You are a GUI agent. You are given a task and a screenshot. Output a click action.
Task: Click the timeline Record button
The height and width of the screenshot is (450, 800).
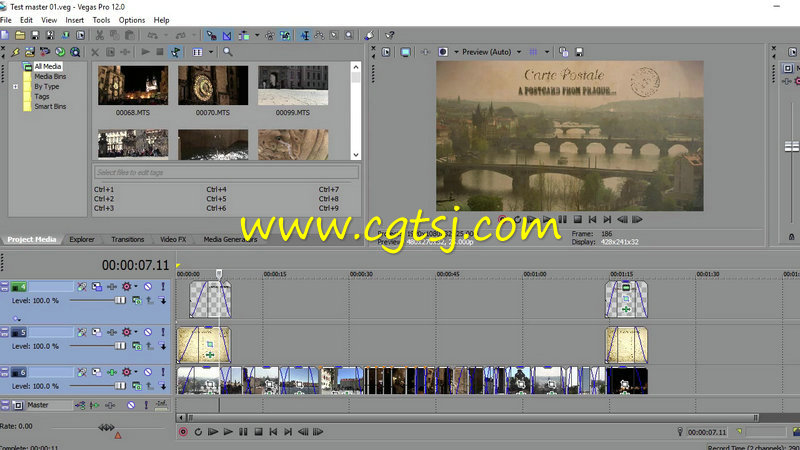[183, 432]
